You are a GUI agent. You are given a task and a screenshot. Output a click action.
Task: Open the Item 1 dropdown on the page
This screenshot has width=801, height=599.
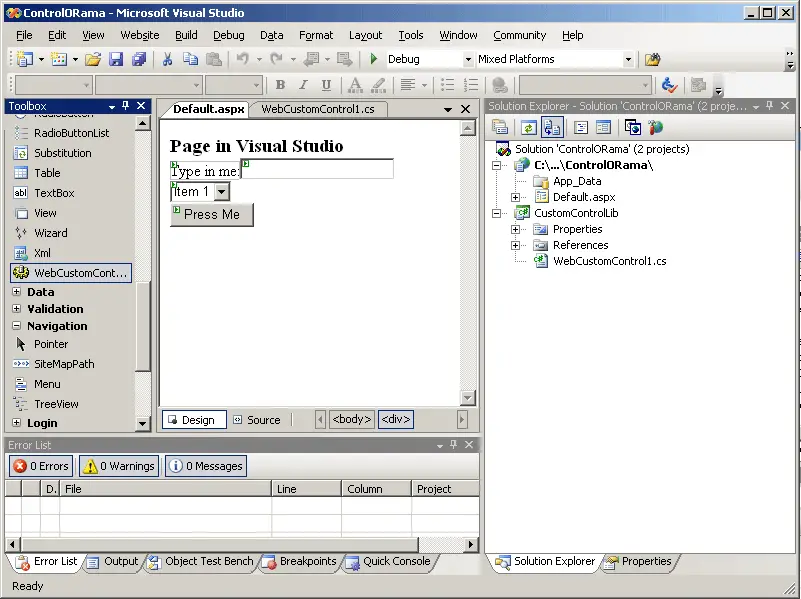[222, 192]
